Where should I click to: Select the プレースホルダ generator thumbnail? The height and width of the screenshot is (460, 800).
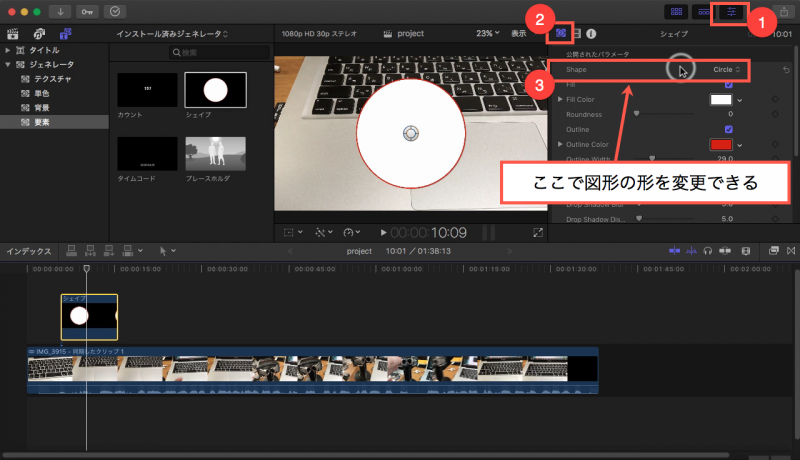(215, 154)
